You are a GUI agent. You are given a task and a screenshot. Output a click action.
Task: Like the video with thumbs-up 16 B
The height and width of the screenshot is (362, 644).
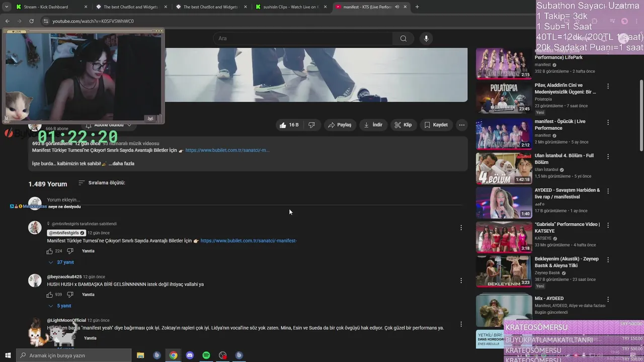tap(289, 125)
